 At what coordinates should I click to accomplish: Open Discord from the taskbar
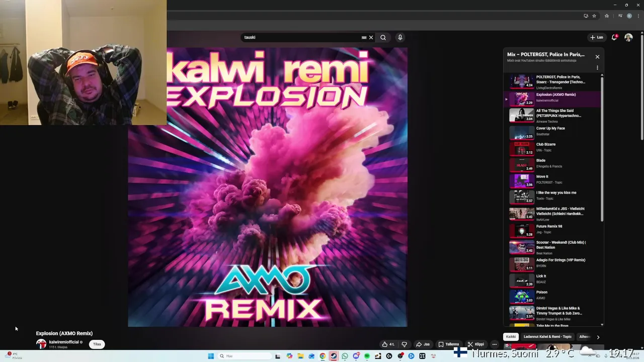[356, 356]
